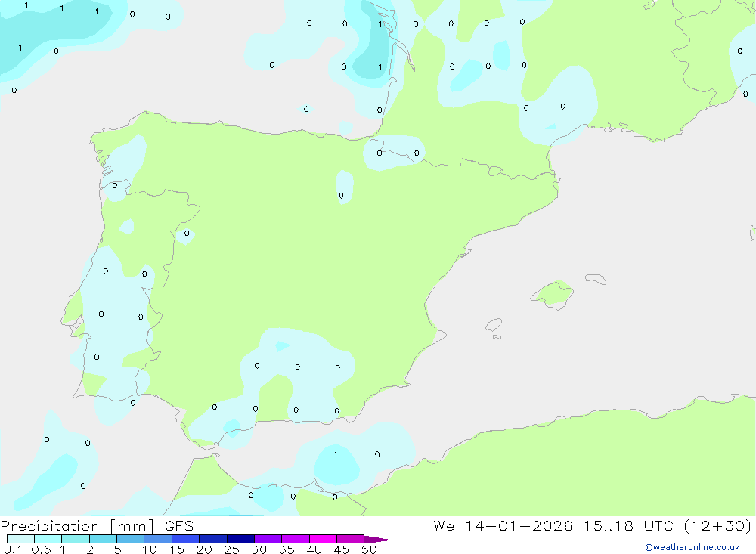
Task: Click the 'We 14-01-2026' date text
Action: 503,526
